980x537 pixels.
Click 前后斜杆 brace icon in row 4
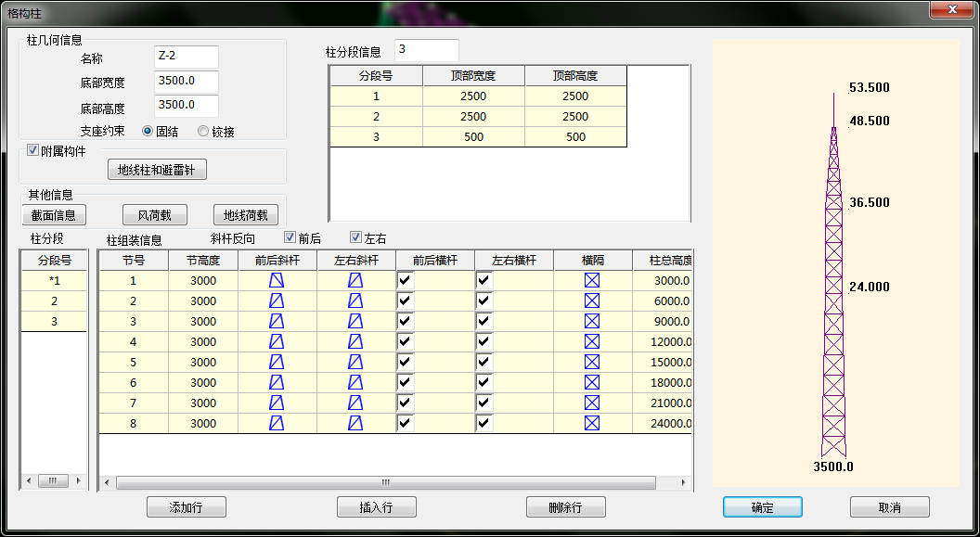point(277,341)
